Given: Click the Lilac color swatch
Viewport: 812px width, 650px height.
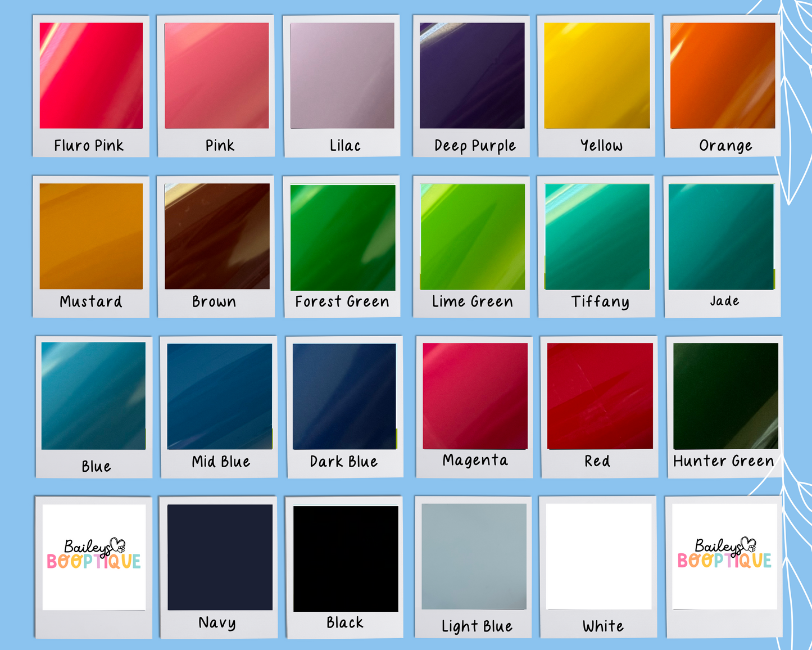Looking at the screenshot, I should pyautogui.click(x=342, y=76).
